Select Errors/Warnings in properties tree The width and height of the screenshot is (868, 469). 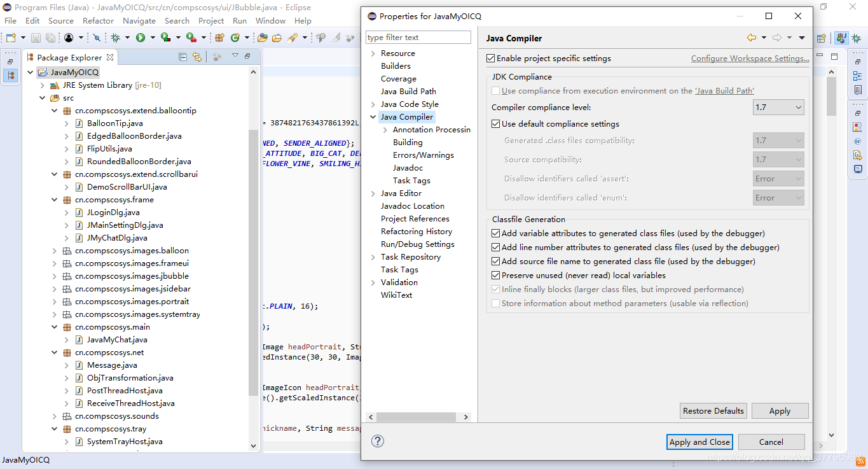point(424,155)
